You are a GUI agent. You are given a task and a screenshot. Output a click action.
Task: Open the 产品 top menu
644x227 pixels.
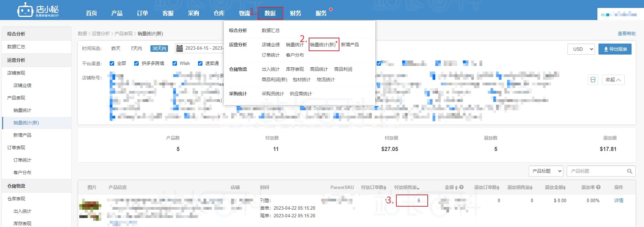coord(117,13)
